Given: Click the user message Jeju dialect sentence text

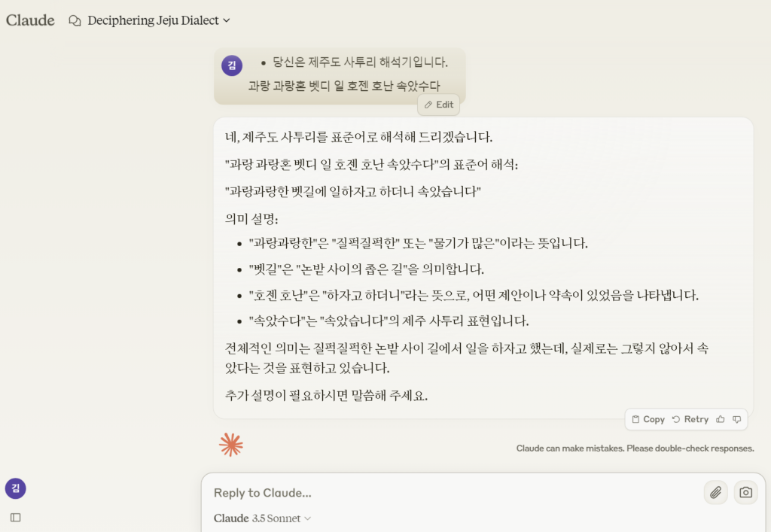Looking at the screenshot, I should click(344, 86).
